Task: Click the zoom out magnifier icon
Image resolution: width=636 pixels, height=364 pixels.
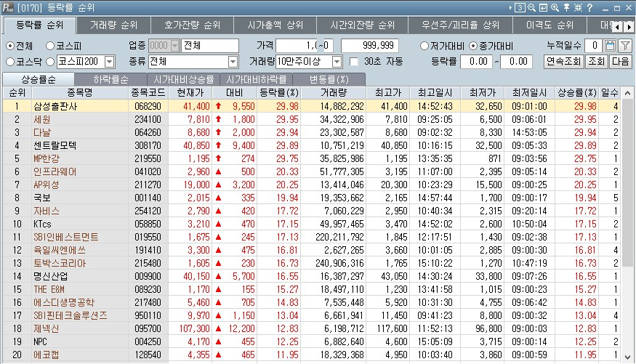Action: [x=531, y=8]
